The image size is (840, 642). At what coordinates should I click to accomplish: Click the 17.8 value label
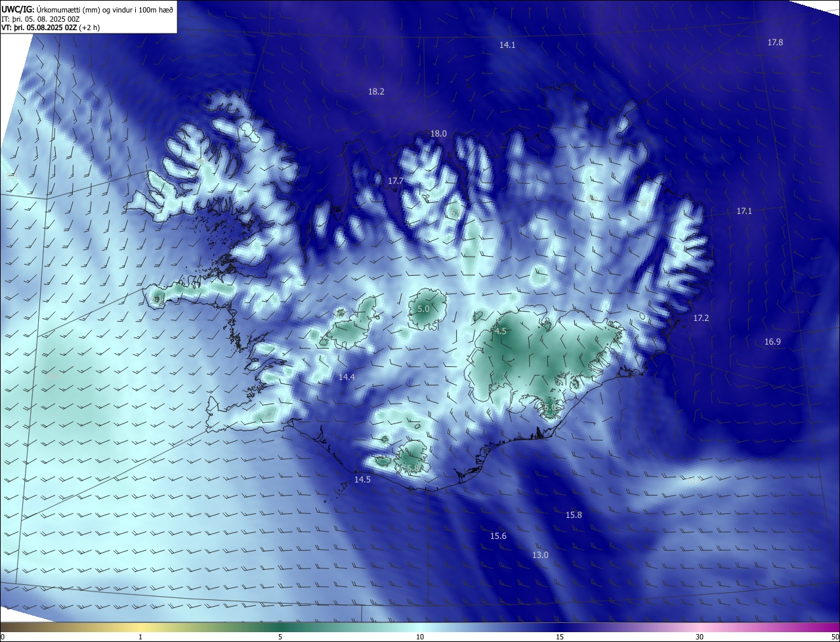click(775, 42)
